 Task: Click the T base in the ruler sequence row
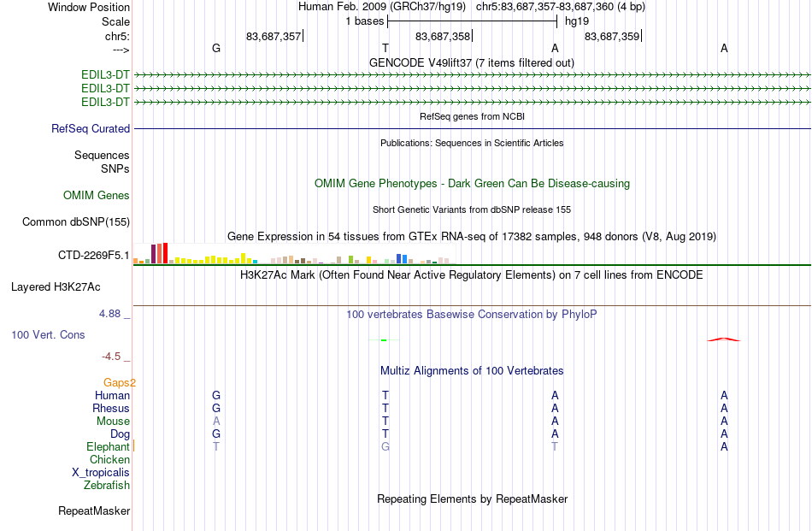385,48
